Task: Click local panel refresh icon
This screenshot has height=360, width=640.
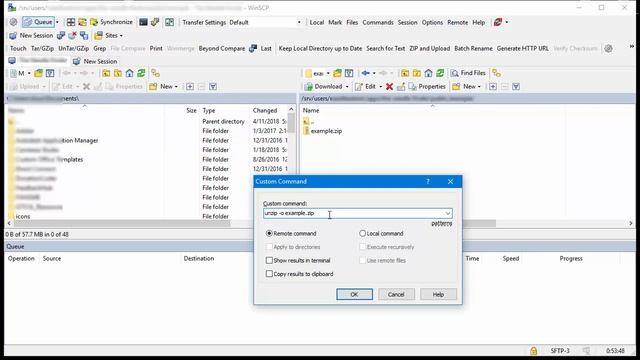Action: point(141,73)
